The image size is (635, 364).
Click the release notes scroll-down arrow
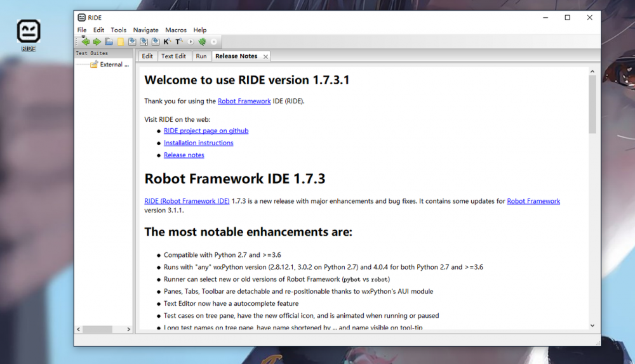tap(592, 325)
